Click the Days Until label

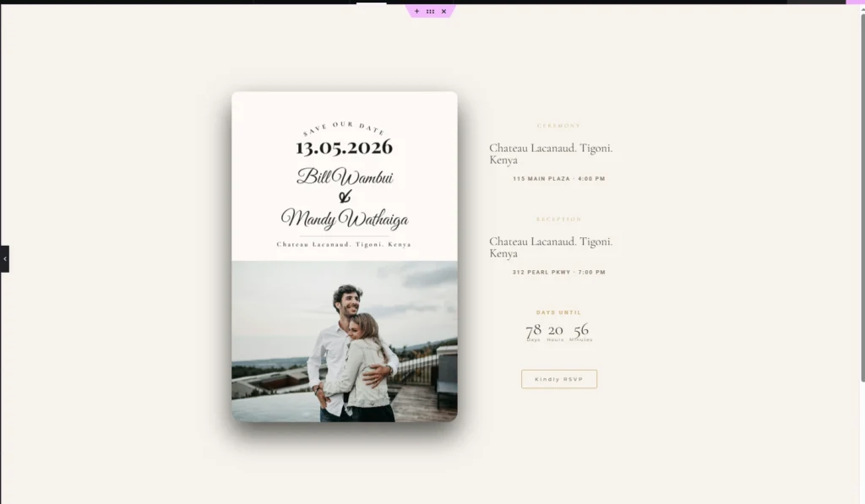[x=559, y=312]
